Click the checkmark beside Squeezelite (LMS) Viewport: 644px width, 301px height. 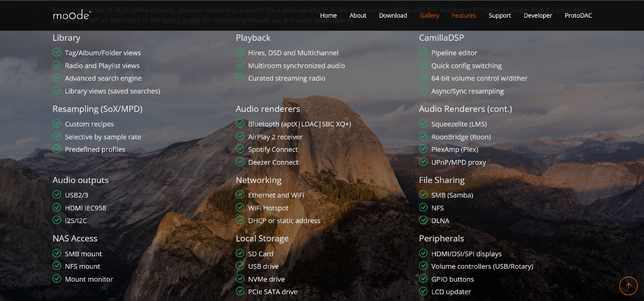(423, 123)
